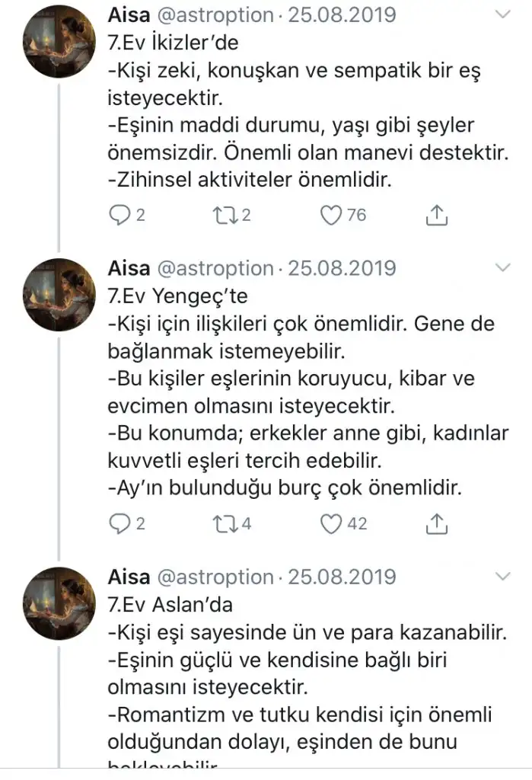This screenshot has width=532, height=780.
Task: Tap @astroption handle on Yengeç tweet
Action: 215,268
